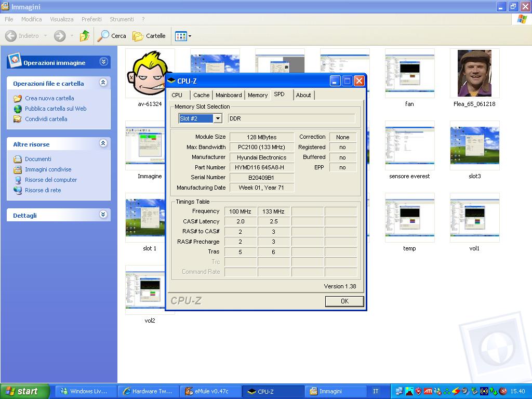Collapse the Altre risorse panel
This screenshot has width=532, height=399.
(103, 143)
